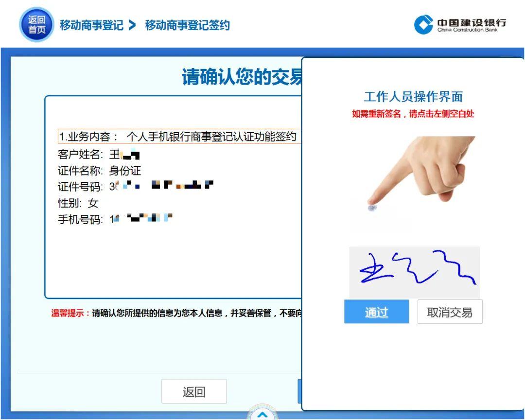This screenshot has width=525, height=420.
Task: Click the China Construction Bank logo
Action: coord(459,24)
